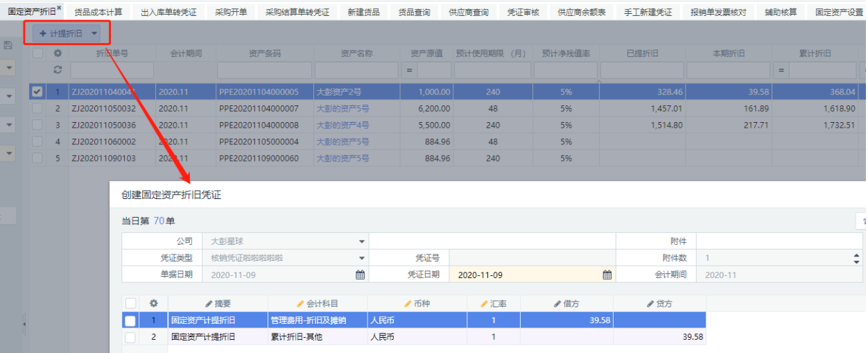Open the 凭证类型 dropdown list
The width and height of the screenshot is (868, 353).
pyautogui.click(x=361, y=258)
